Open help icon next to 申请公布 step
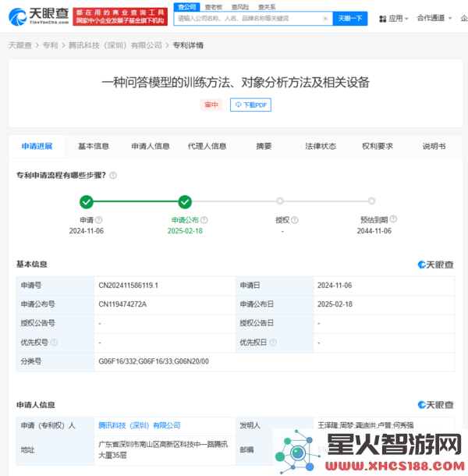This screenshot has width=468, height=476. pyautogui.click(x=204, y=220)
